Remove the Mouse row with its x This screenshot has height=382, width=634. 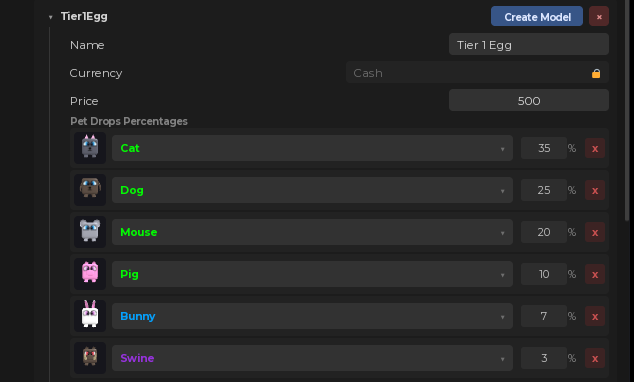point(595,232)
